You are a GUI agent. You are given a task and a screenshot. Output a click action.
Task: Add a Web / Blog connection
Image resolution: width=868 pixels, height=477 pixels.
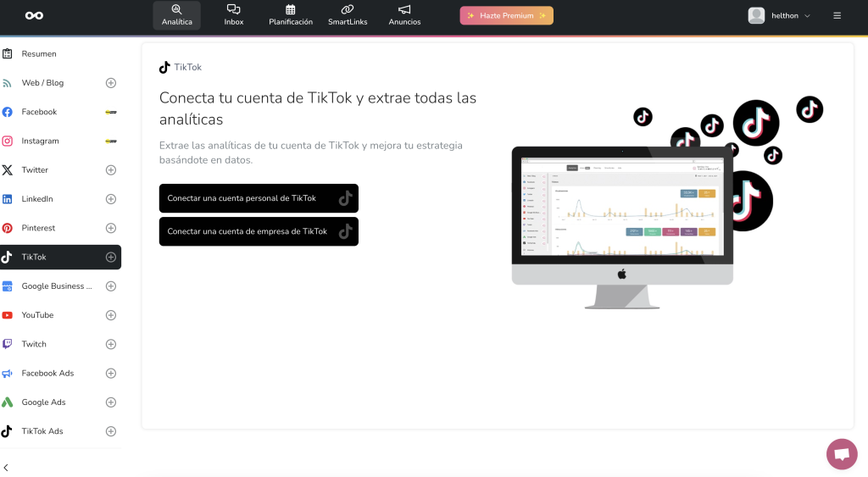(111, 83)
